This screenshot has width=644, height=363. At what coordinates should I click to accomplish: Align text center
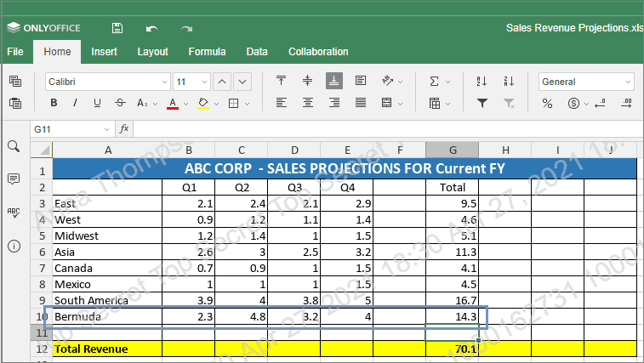308,103
